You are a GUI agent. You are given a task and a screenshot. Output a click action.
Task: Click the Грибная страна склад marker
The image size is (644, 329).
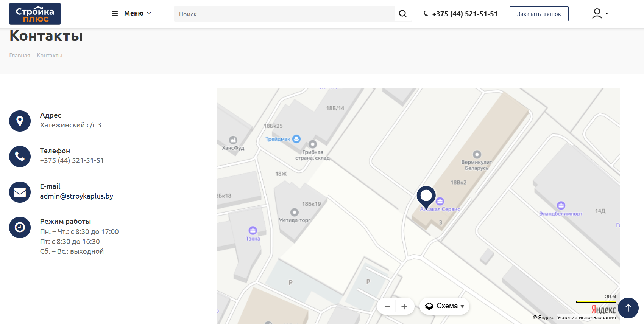[x=313, y=144]
